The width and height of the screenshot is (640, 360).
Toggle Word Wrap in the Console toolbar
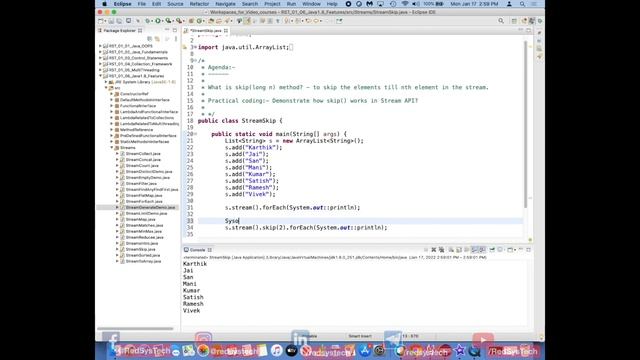467,249
